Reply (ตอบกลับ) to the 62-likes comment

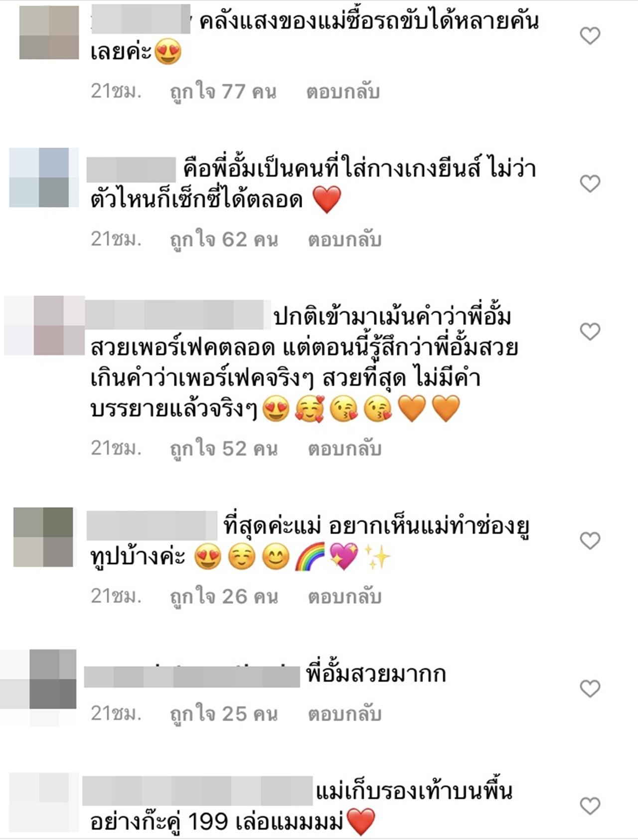pyautogui.click(x=344, y=240)
